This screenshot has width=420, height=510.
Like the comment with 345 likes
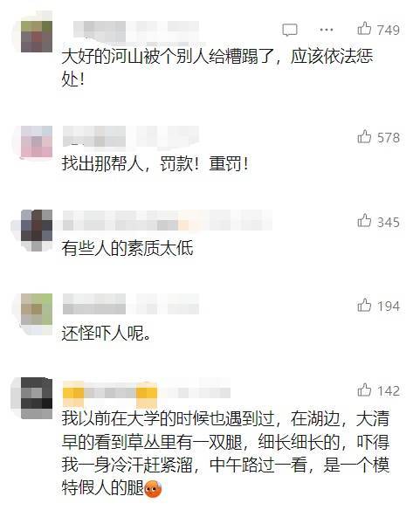click(x=364, y=221)
